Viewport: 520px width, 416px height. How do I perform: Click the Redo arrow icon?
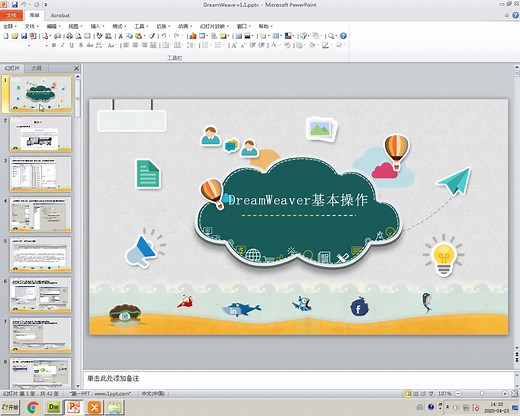coord(177,36)
